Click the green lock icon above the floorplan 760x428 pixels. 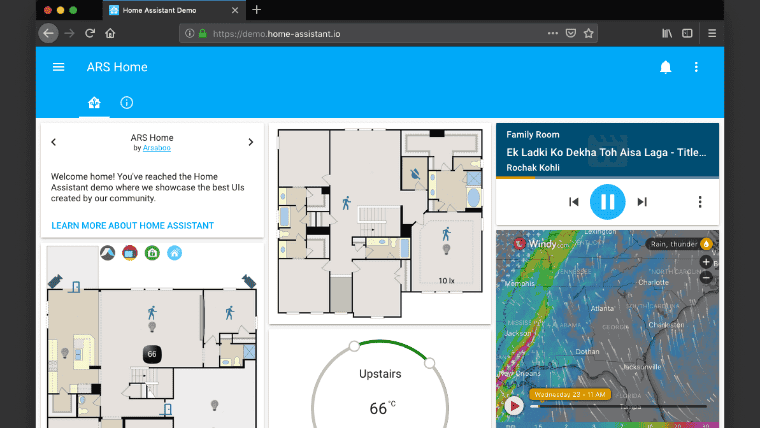coord(152,253)
